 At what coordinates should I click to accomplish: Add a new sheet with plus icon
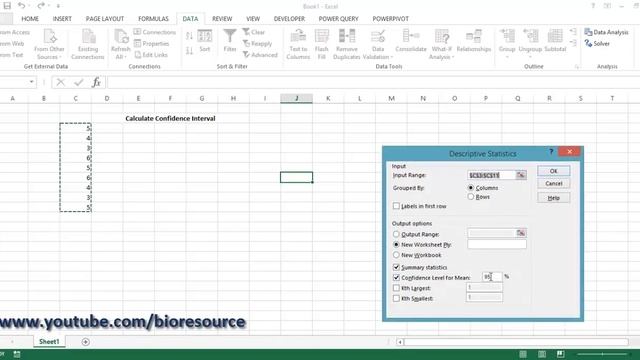[x=85, y=342]
